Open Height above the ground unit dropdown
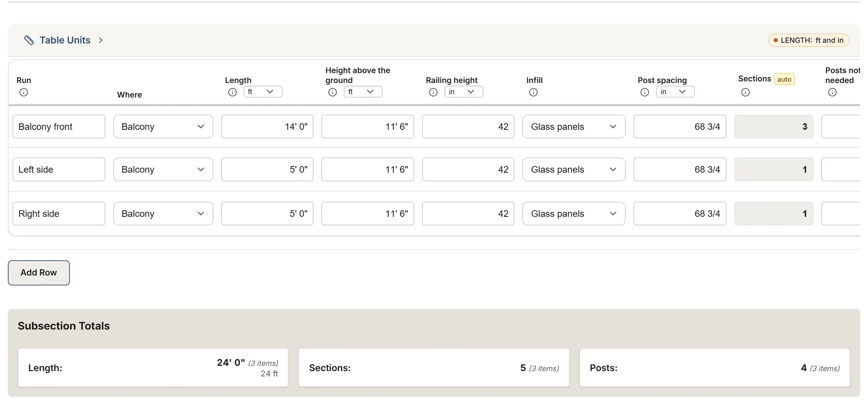Screen dimensions: 868x404 coord(363,92)
